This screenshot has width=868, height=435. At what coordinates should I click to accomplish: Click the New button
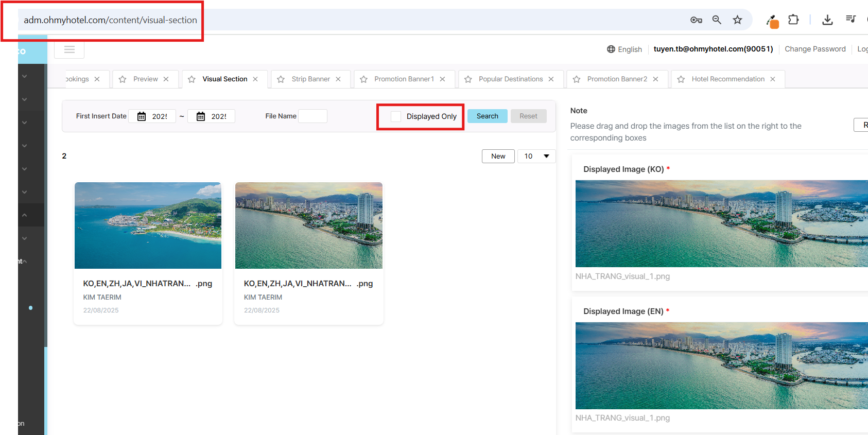498,156
